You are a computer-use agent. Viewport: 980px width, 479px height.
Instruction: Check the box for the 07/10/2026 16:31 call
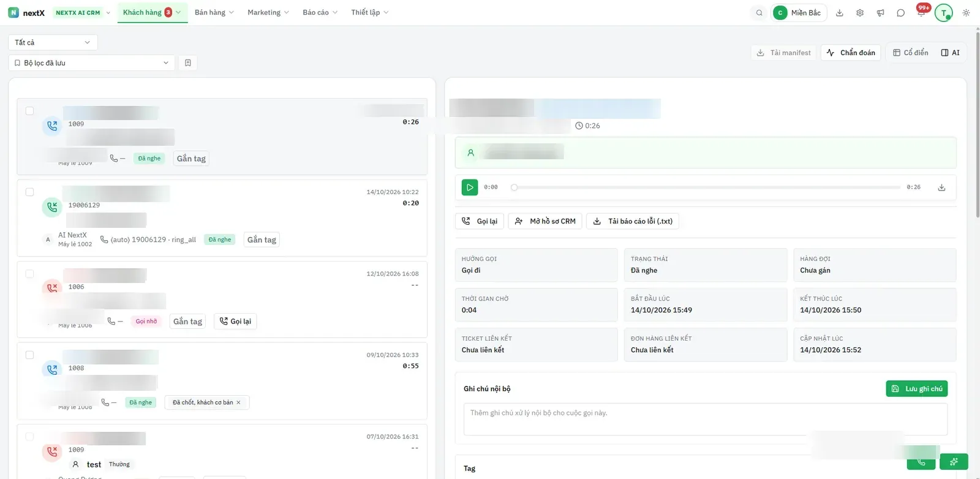(29, 437)
